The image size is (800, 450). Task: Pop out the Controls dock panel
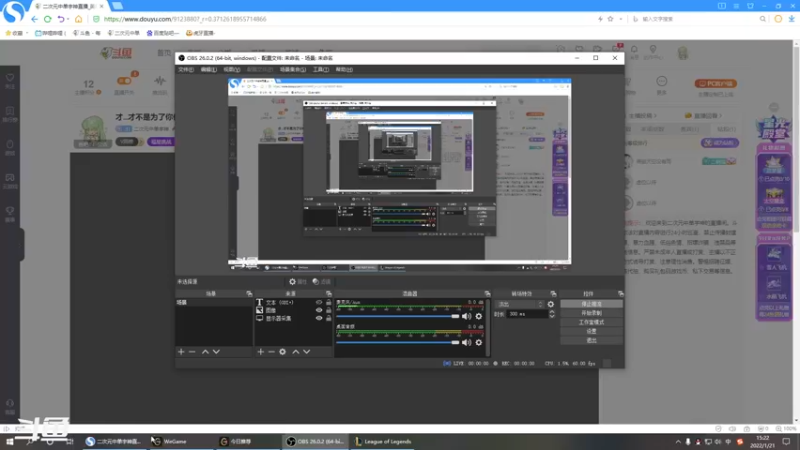pos(620,294)
